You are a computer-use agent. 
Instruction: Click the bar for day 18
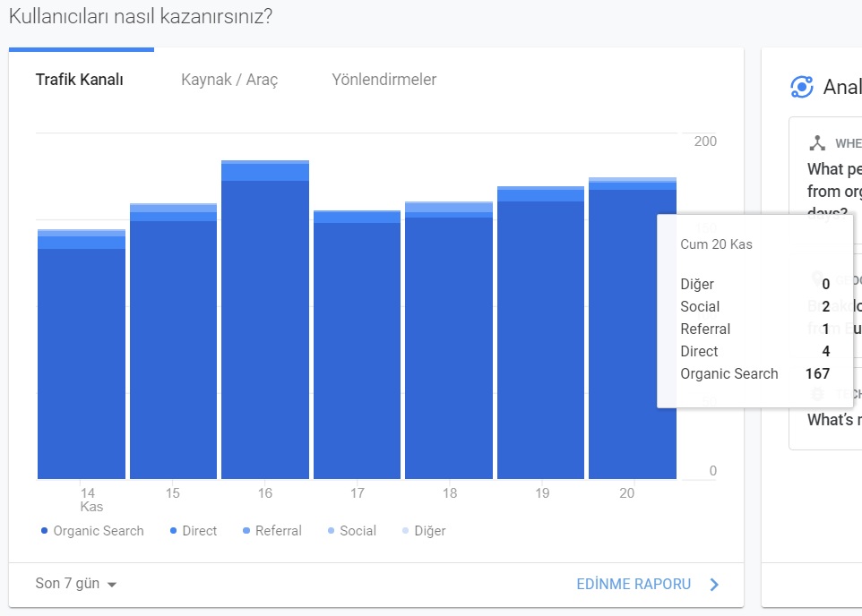coord(449,340)
